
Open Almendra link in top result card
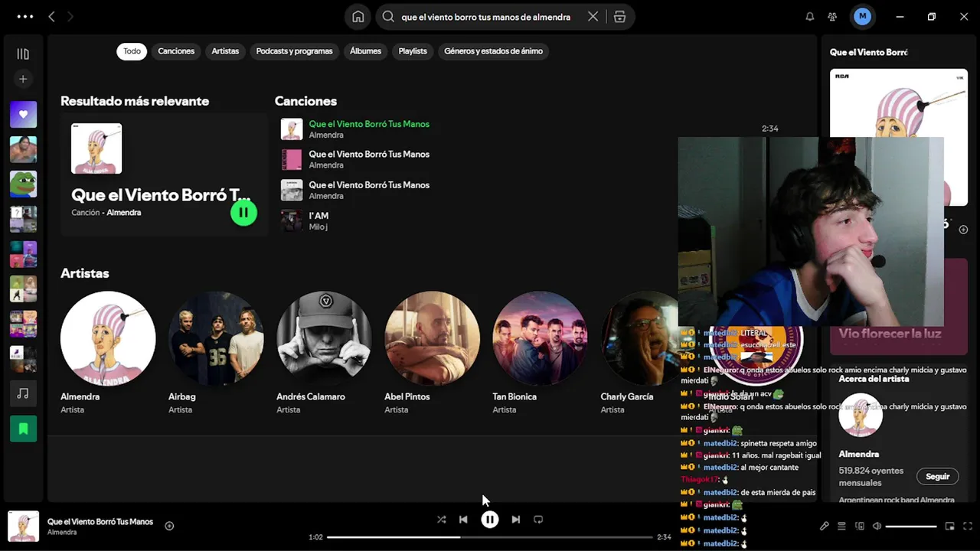point(123,213)
